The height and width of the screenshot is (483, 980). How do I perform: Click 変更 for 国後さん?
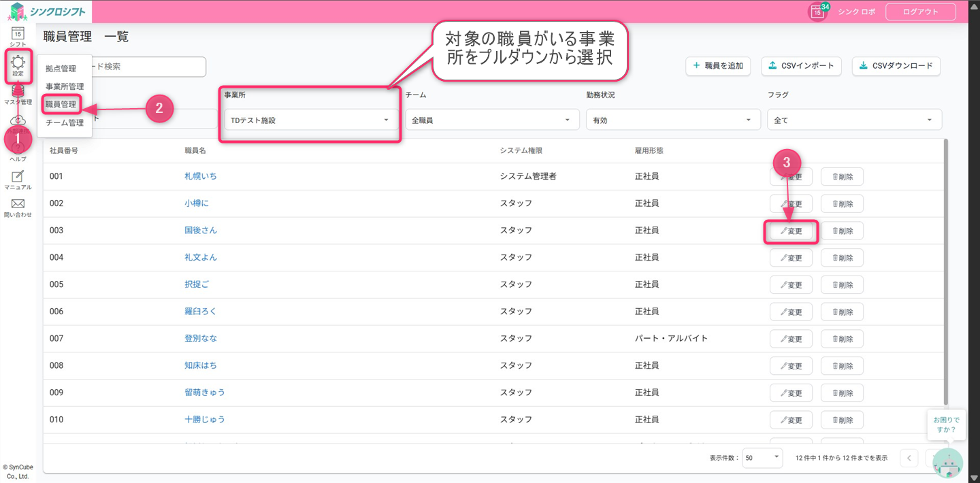click(x=791, y=231)
